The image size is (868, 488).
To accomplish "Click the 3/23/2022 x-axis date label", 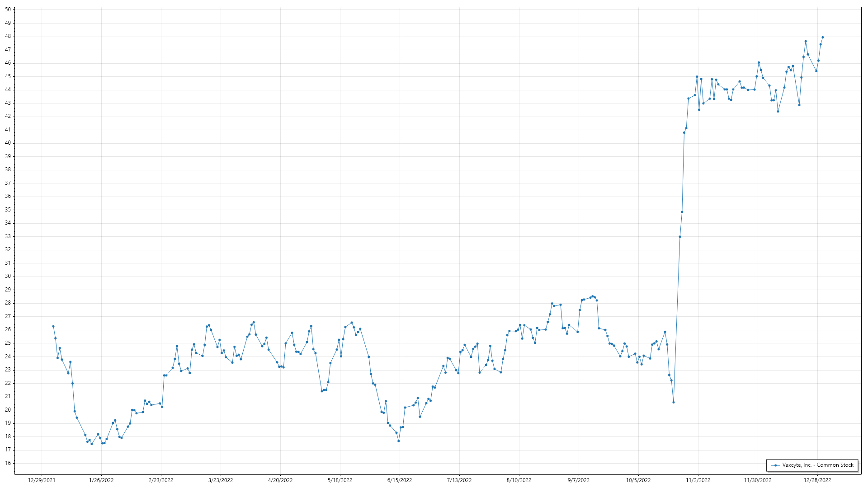I will point(221,480).
